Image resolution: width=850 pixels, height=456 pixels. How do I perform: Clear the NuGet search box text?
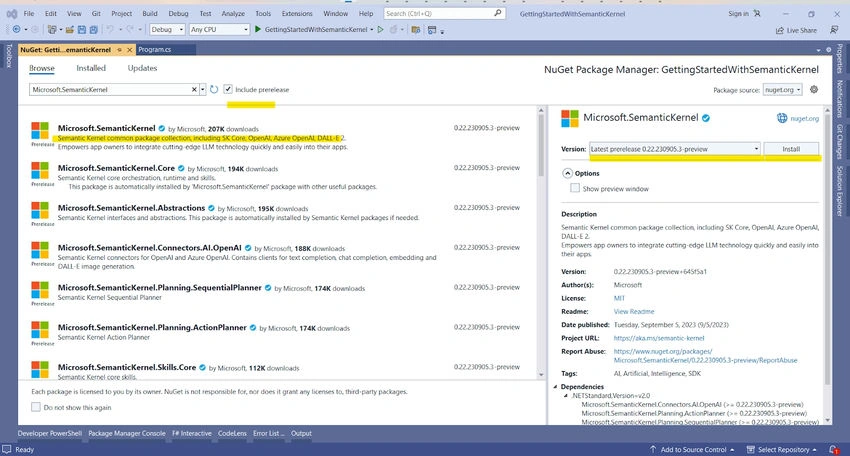[x=194, y=89]
